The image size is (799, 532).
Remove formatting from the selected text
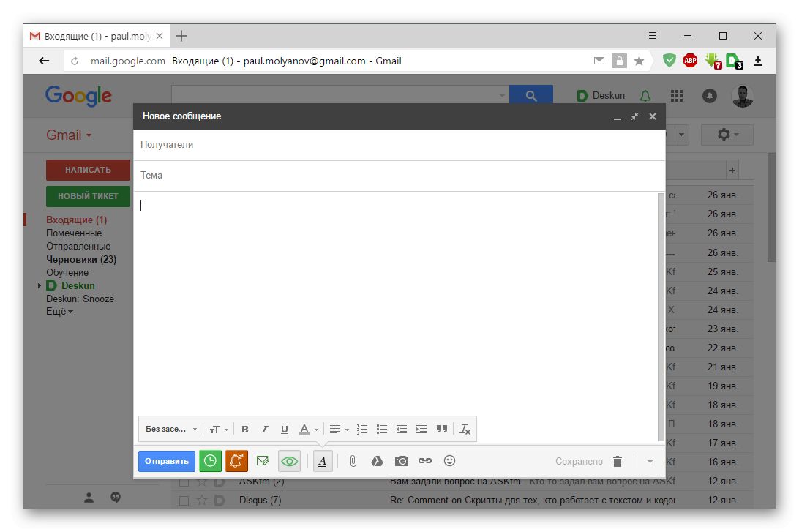point(465,430)
